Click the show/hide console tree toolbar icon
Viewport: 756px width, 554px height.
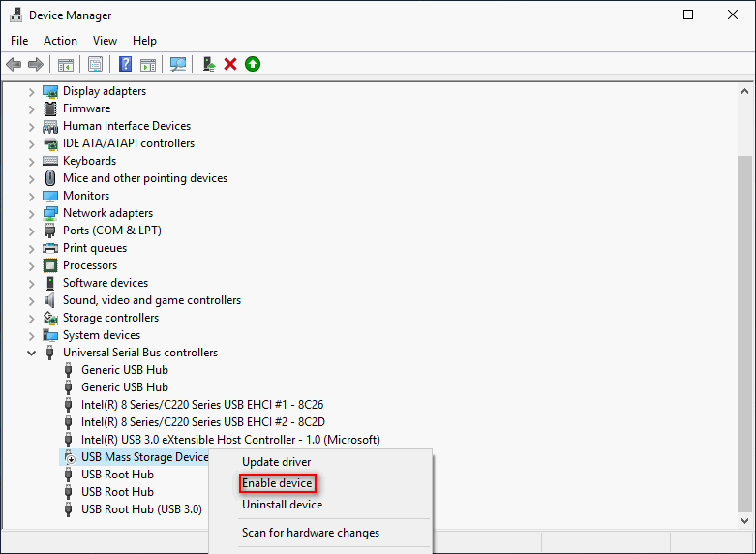66,64
